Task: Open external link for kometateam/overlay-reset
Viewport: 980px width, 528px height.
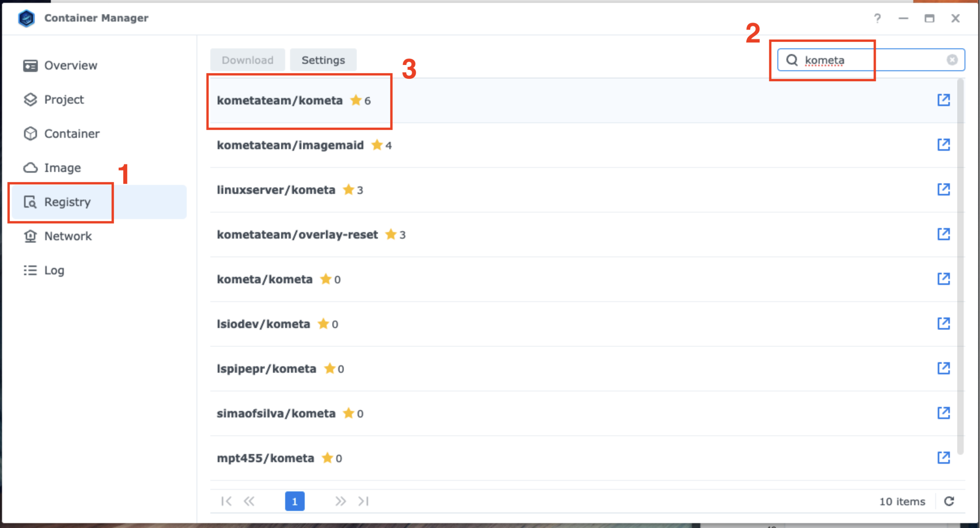Action: [943, 234]
